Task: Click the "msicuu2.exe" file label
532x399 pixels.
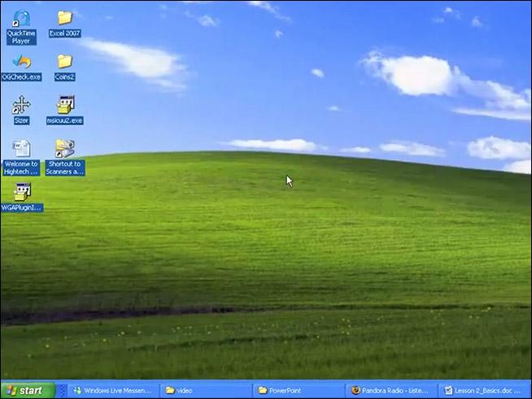Action: click(x=65, y=120)
